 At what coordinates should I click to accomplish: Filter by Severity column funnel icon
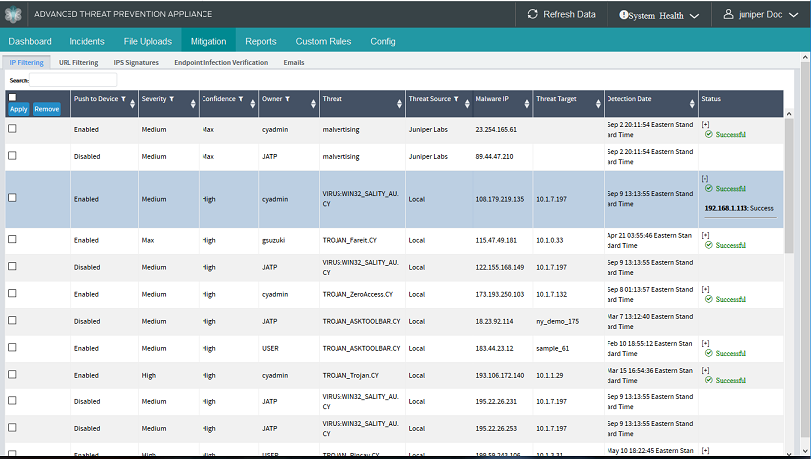point(172,99)
